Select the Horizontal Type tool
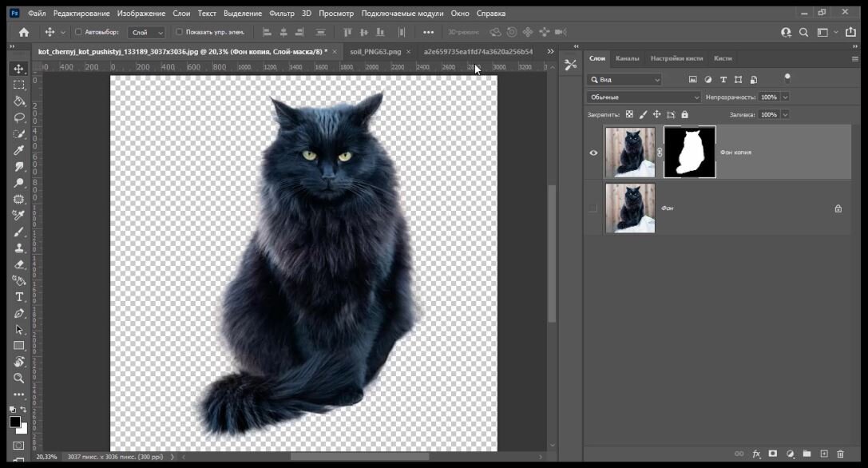This screenshot has height=468, width=868. coord(19,297)
